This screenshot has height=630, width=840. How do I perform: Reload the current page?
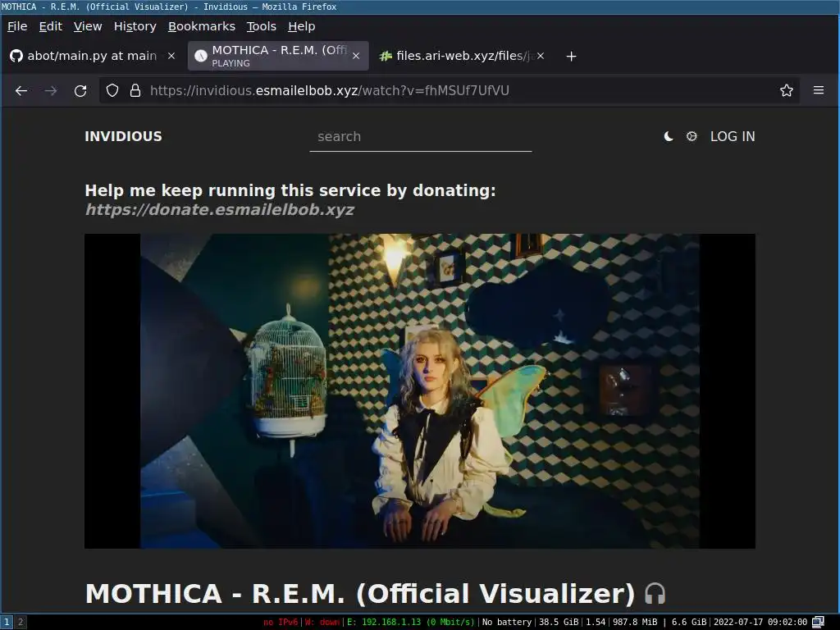click(x=80, y=91)
